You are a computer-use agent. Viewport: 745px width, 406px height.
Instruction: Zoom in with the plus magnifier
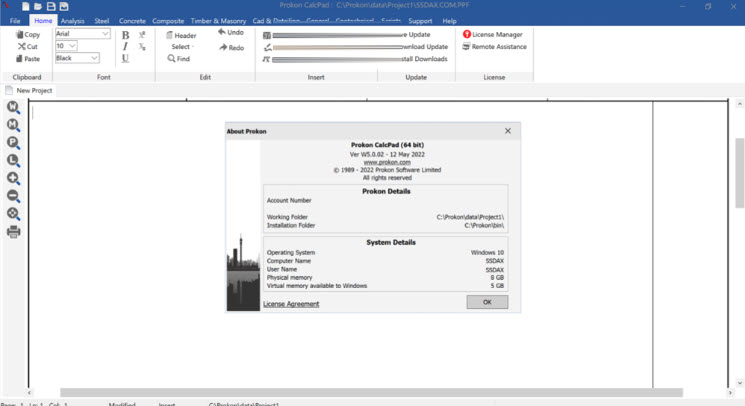pos(13,178)
